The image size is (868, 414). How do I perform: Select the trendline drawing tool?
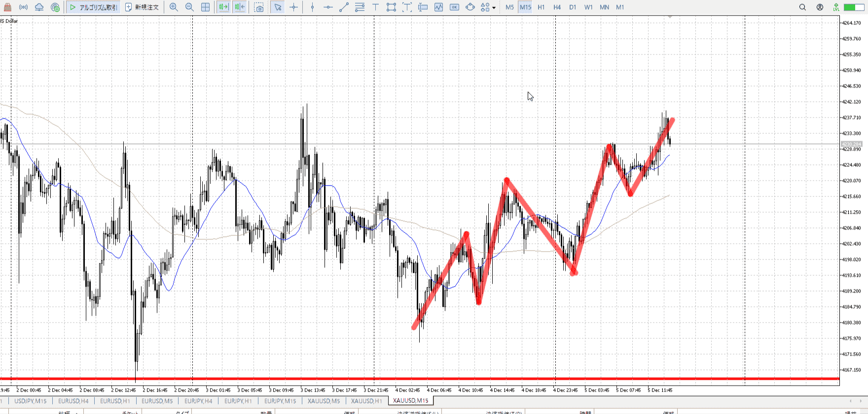click(344, 7)
